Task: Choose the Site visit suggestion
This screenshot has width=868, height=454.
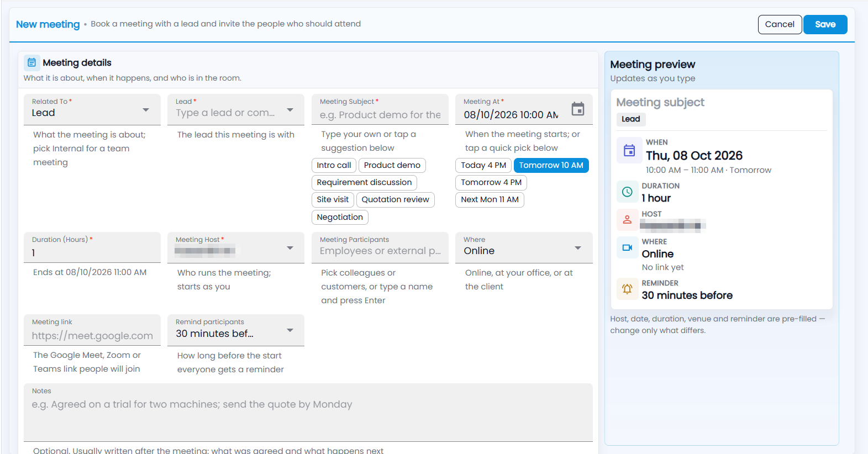Action: pyautogui.click(x=333, y=199)
